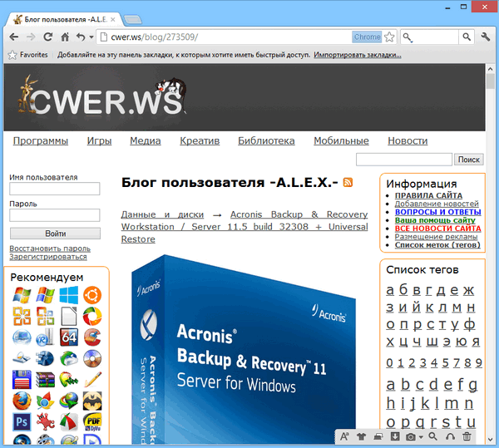Image resolution: width=499 pixels, height=448 pixels.
Task: Click the Ubuntu icon in Рекомендуем
Action: 92,295
